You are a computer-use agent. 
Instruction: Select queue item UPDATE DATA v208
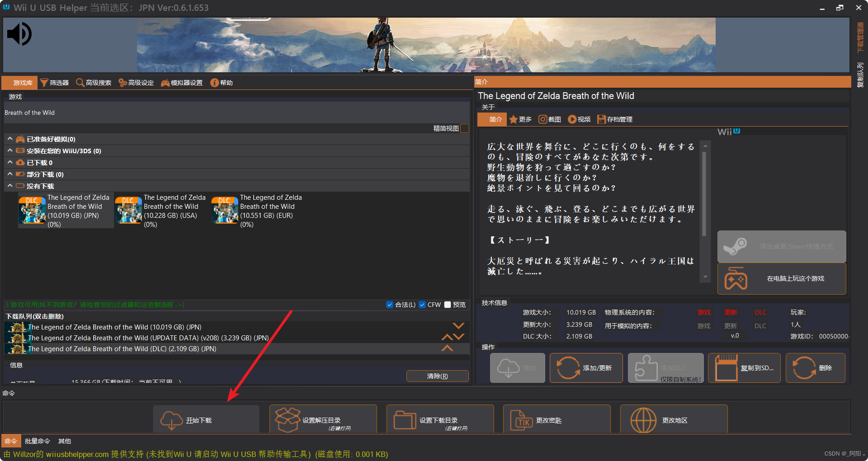pos(236,338)
